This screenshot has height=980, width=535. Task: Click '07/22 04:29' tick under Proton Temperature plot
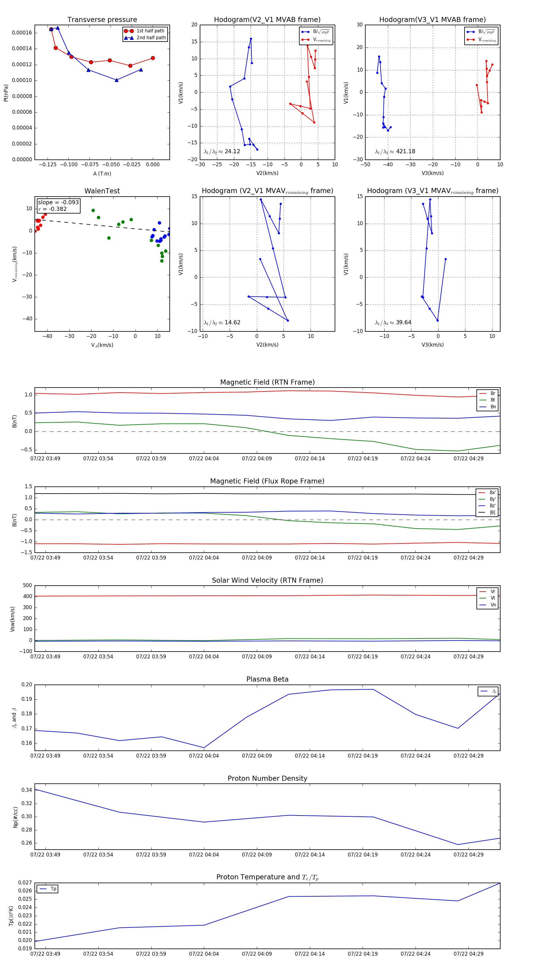468,954
